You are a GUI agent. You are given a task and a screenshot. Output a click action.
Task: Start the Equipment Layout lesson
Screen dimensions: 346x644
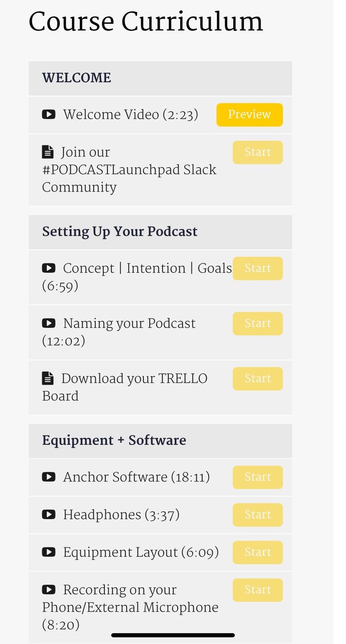tap(258, 552)
